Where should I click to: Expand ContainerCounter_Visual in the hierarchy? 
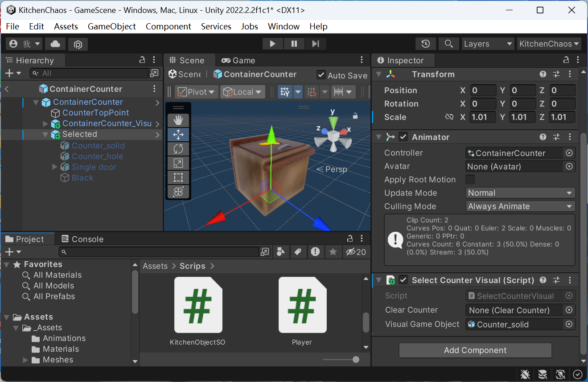coord(45,123)
